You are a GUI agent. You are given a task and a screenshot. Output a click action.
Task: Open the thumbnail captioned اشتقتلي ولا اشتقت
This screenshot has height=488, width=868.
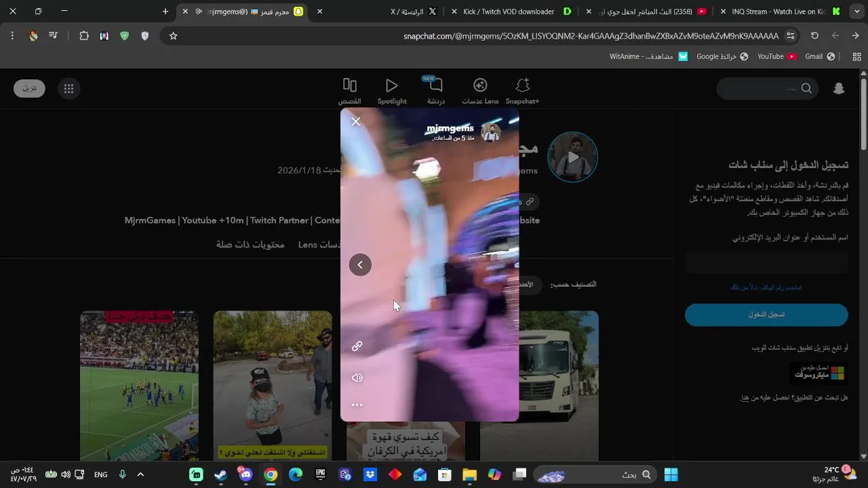click(x=273, y=385)
